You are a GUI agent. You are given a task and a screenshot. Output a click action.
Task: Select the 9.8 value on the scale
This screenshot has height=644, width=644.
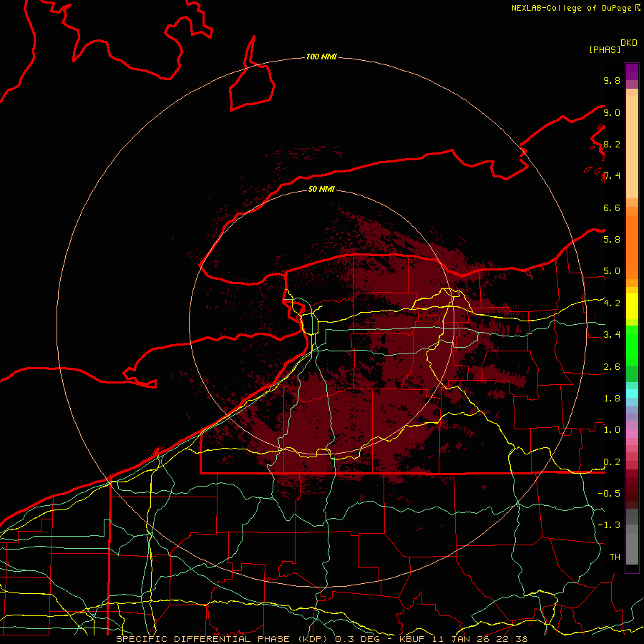pyautogui.click(x=612, y=80)
